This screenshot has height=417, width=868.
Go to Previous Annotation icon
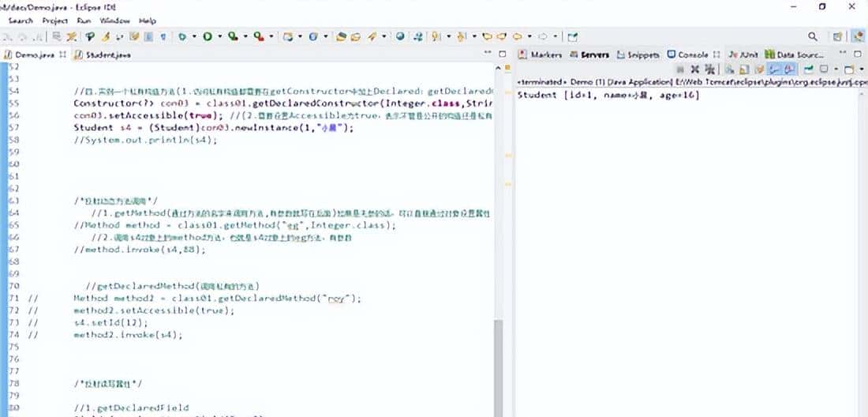click(462, 36)
